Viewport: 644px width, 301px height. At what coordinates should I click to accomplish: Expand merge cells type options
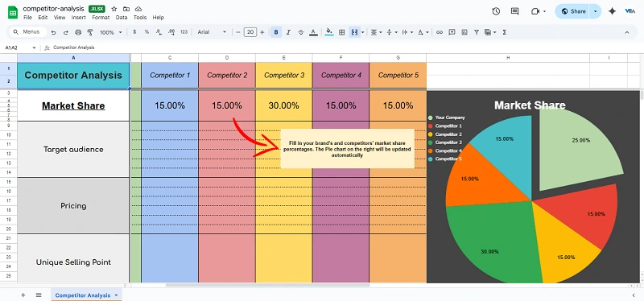pyautogui.click(x=363, y=32)
